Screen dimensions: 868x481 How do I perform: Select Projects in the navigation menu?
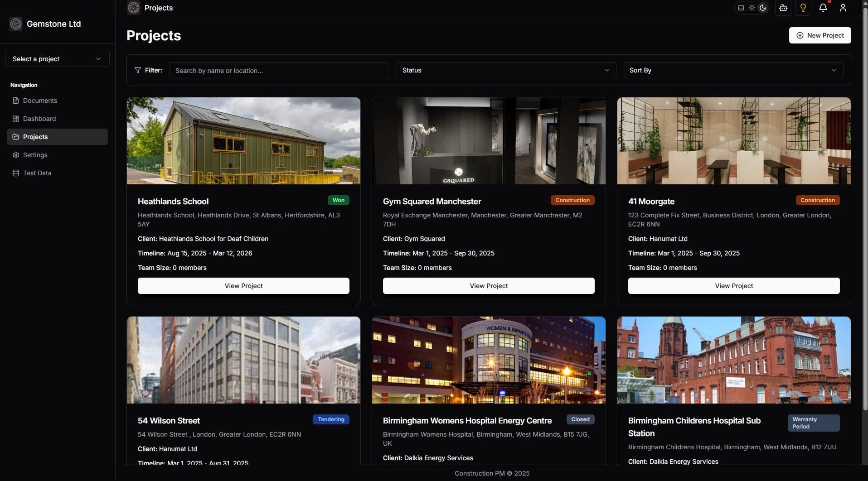36,137
